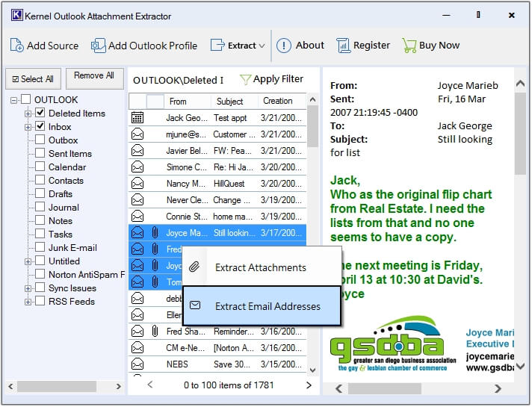Click the email list vertical scrollbar thumb

[312, 125]
